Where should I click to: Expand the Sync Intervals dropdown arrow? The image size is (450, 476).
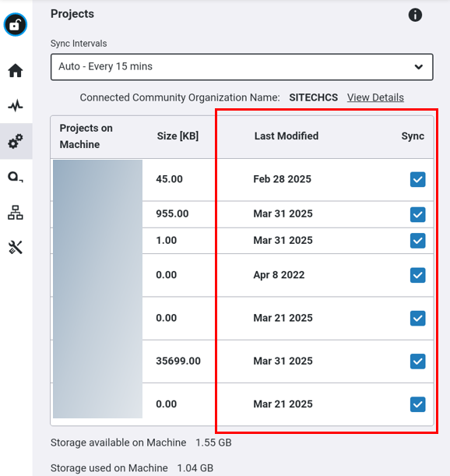point(419,67)
